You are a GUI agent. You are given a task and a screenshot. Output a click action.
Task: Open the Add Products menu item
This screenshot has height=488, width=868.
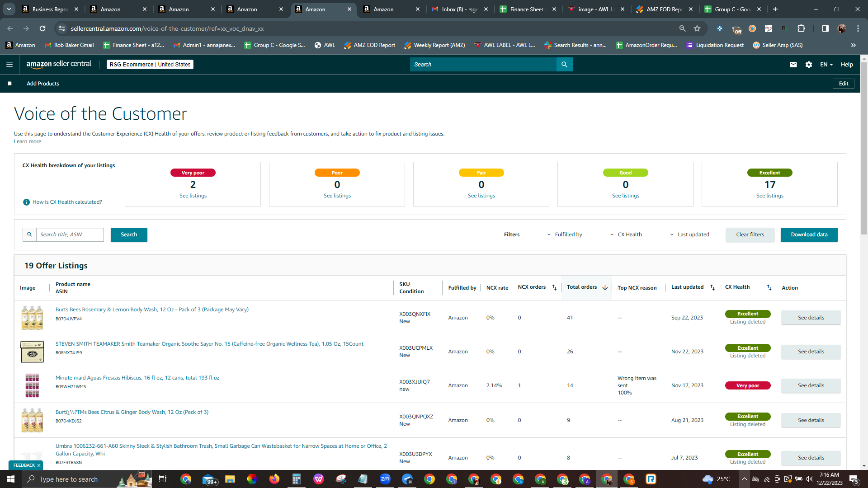coord(43,84)
